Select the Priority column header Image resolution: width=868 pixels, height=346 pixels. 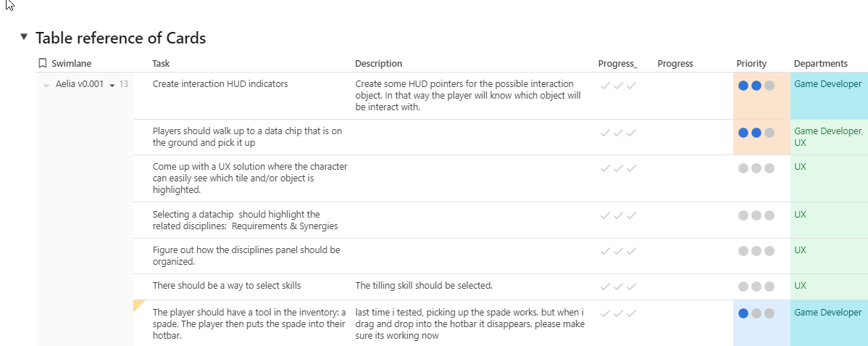coord(751,64)
